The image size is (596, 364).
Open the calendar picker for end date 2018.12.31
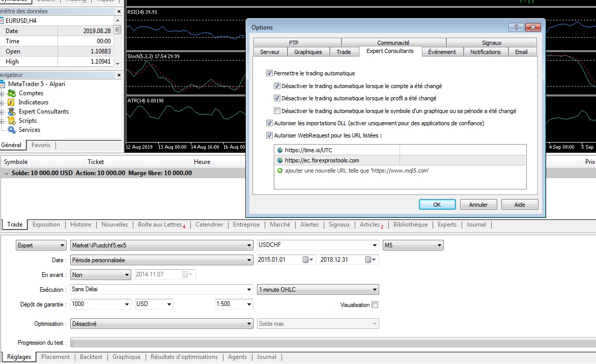[371, 260]
